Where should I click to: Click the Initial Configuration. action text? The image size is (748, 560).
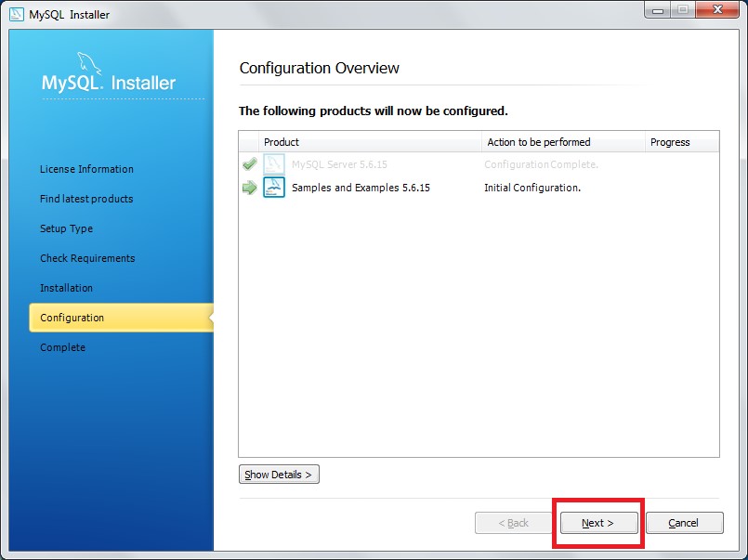(532, 188)
